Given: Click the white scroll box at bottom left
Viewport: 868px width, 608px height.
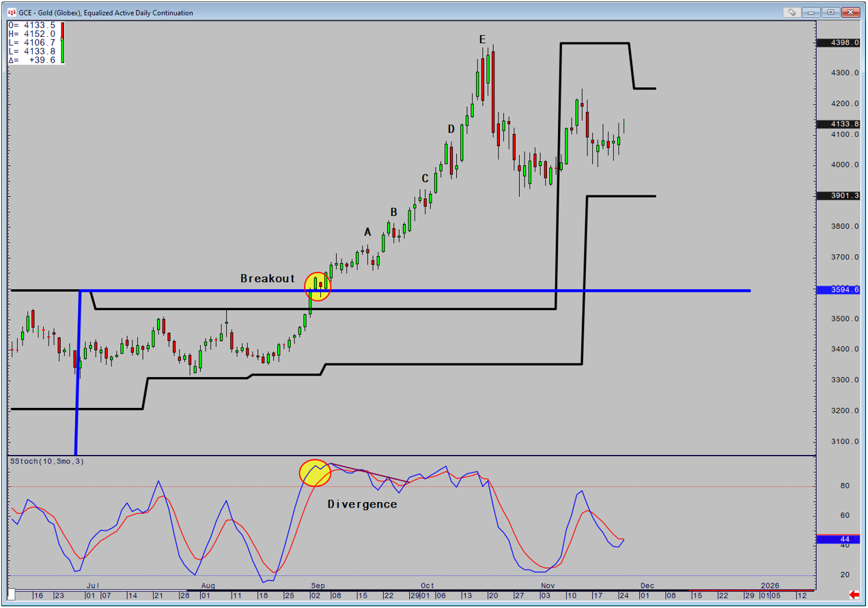Looking at the screenshot, I should [11, 594].
